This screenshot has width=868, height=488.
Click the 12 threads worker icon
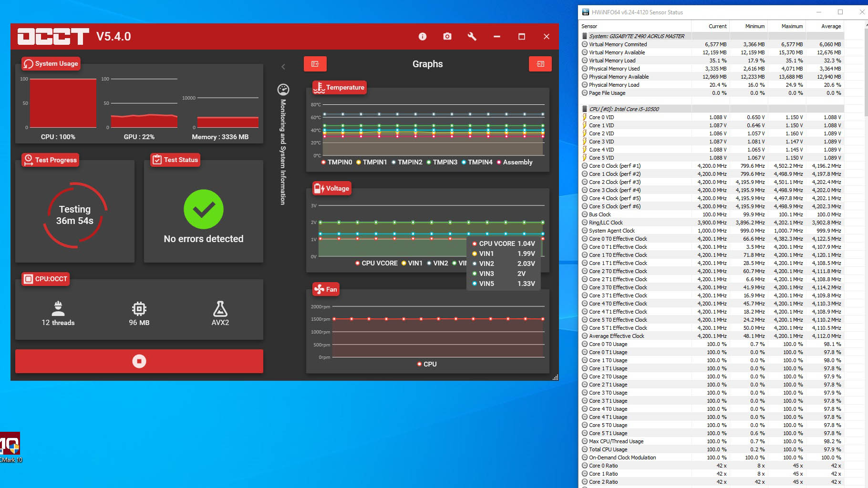[x=58, y=308]
